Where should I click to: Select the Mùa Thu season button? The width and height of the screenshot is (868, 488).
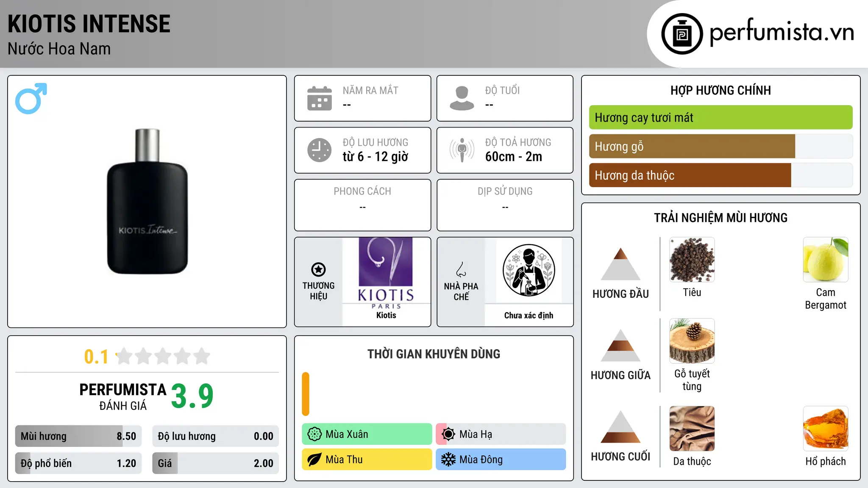(x=367, y=460)
